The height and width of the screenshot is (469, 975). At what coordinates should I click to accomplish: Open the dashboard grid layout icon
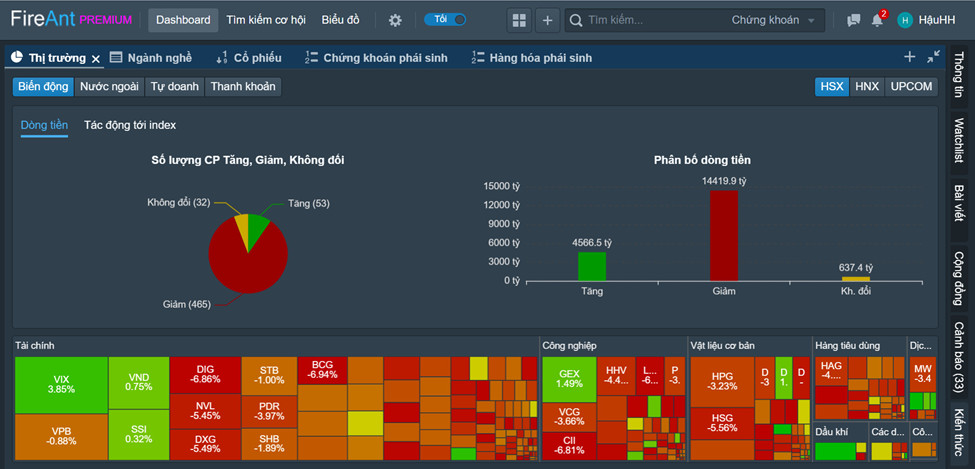pos(519,21)
